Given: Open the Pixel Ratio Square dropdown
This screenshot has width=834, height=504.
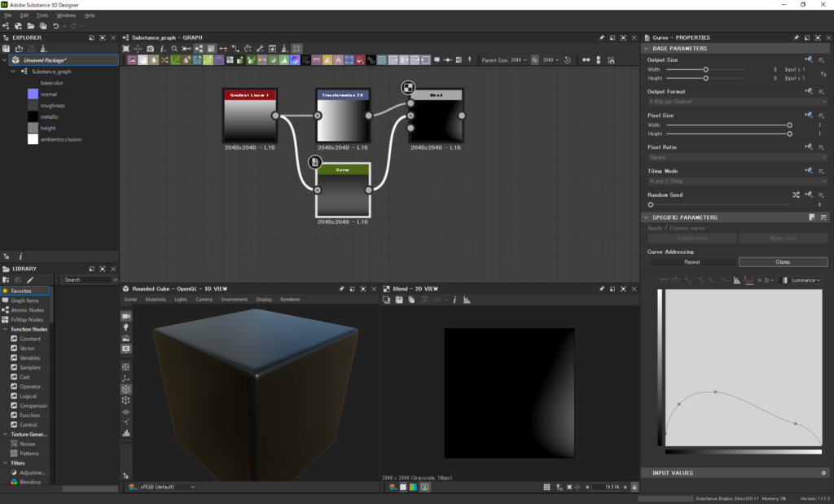Looking at the screenshot, I should pyautogui.click(x=737, y=157).
